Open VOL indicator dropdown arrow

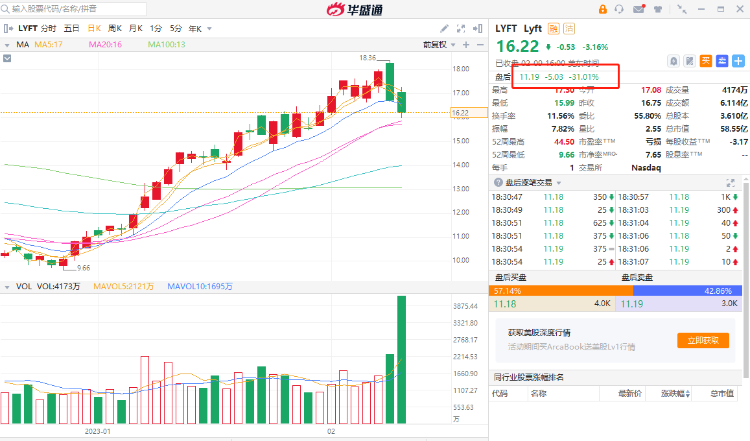coord(7,287)
